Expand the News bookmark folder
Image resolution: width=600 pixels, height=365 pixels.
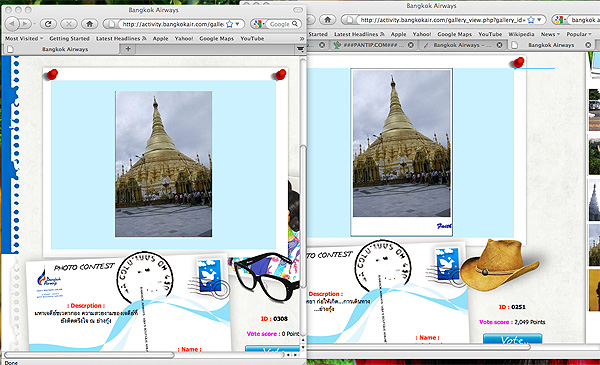550,34
